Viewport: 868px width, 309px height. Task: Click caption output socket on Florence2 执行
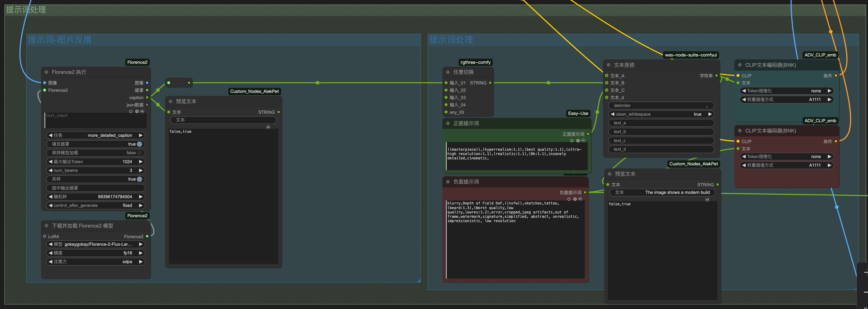click(147, 97)
